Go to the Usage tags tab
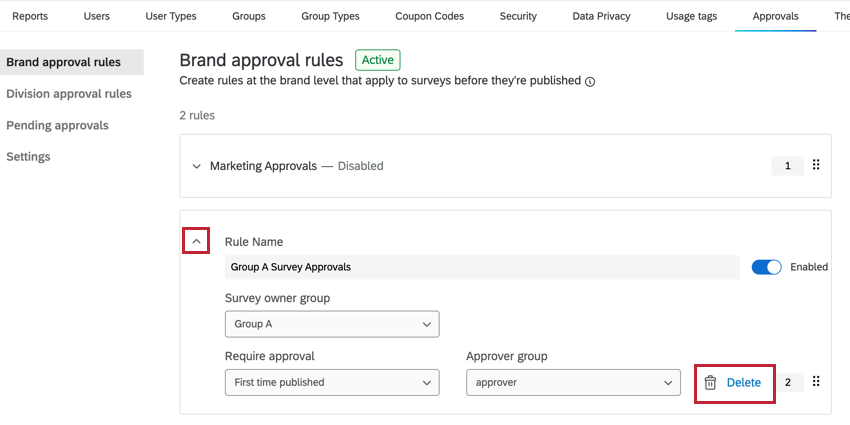 (x=691, y=16)
